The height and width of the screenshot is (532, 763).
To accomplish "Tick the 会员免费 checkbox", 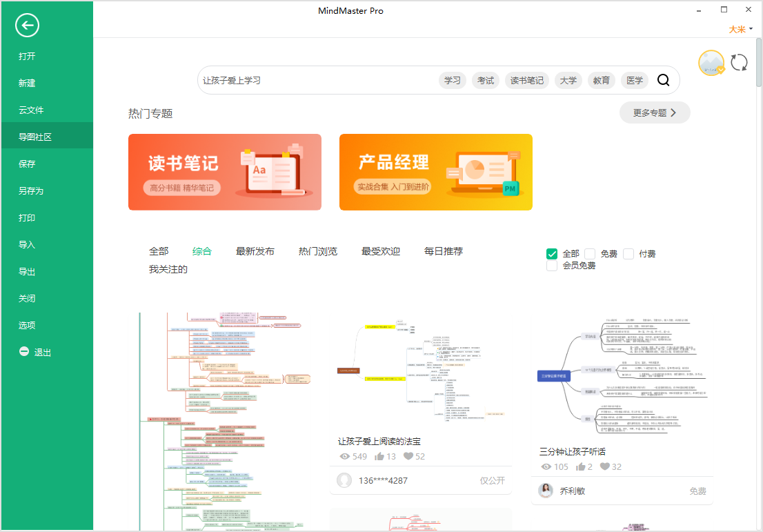I will [552, 266].
